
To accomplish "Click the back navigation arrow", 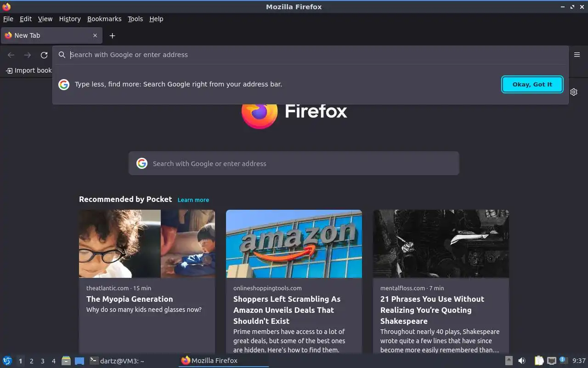I will click(x=11, y=55).
